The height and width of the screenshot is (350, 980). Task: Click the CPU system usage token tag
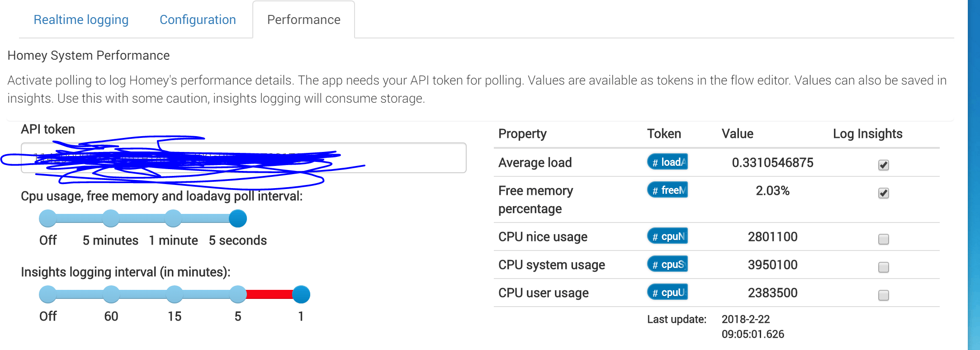click(668, 264)
